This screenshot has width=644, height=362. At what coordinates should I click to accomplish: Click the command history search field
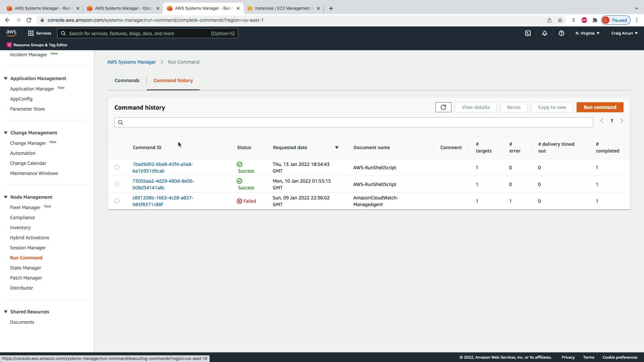(x=354, y=122)
